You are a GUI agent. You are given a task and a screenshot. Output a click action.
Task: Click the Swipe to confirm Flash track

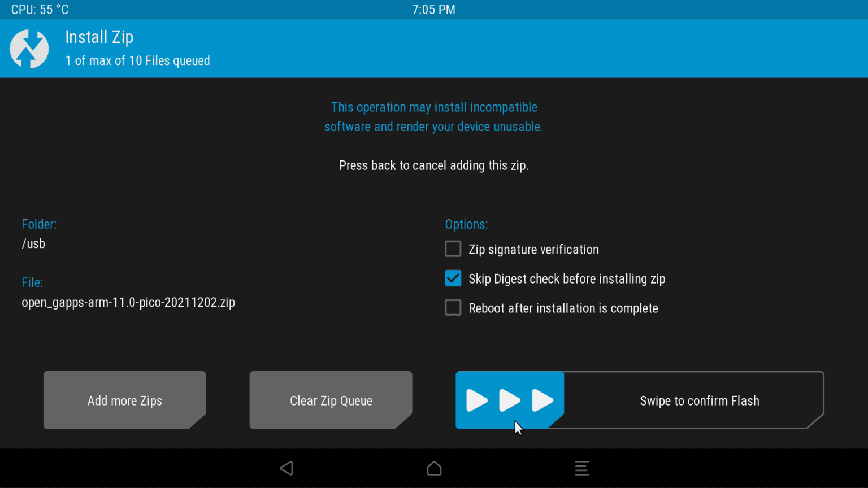pyautogui.click(x=699, y=401)
